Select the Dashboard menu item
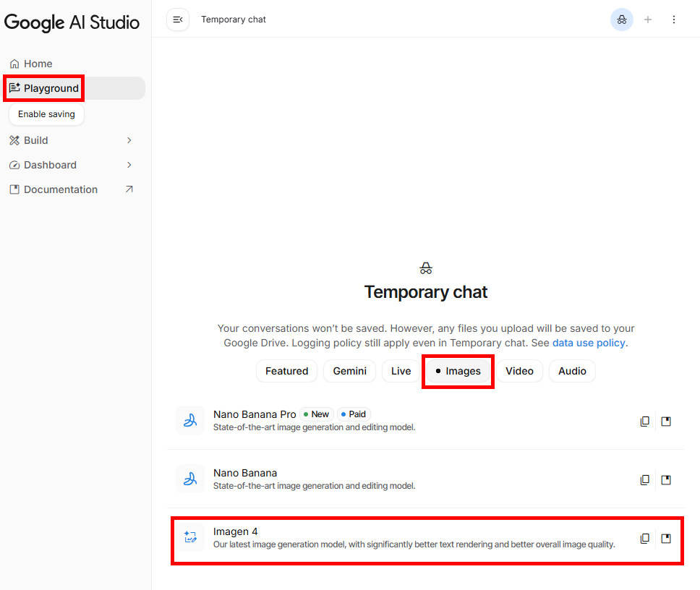 tap(74, 165)
